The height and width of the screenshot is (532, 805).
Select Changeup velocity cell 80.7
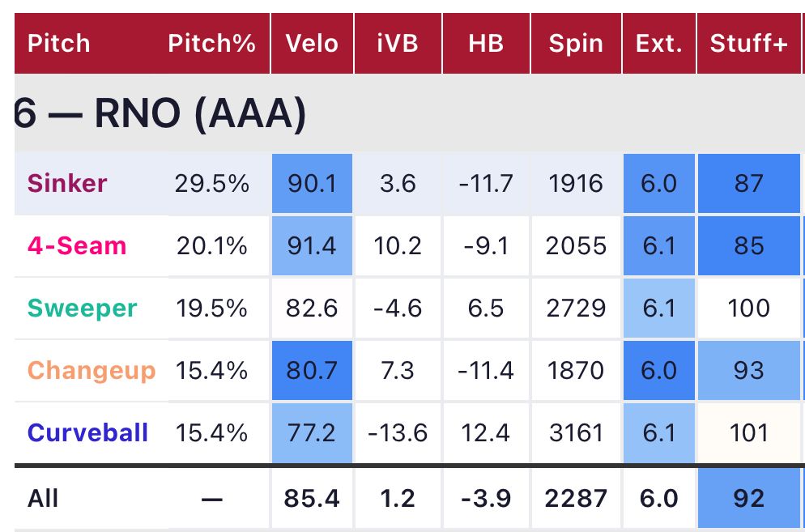coord(312,371)
